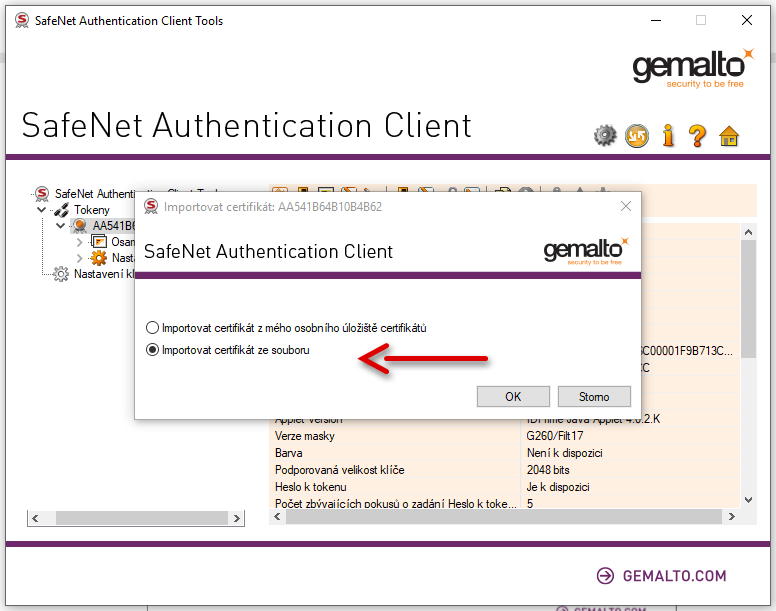Click the certificate icon of Osan node
776x611 pixels.
pos(98,242)
